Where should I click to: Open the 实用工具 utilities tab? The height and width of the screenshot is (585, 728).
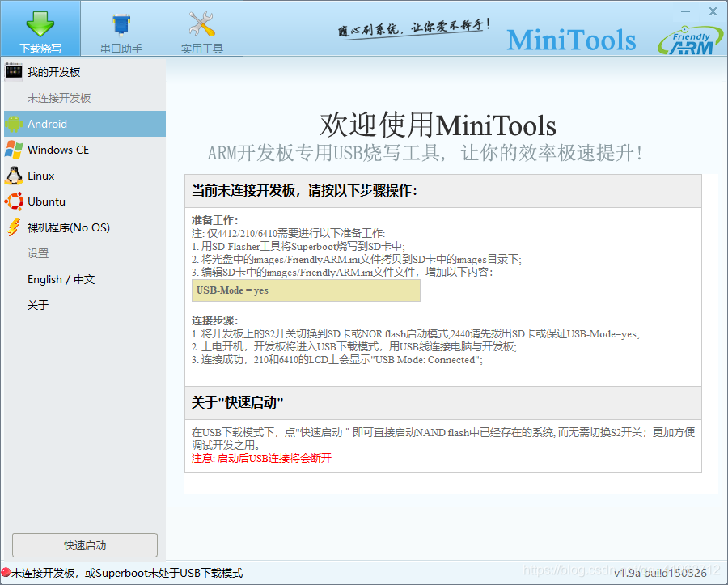pos(202,29)
